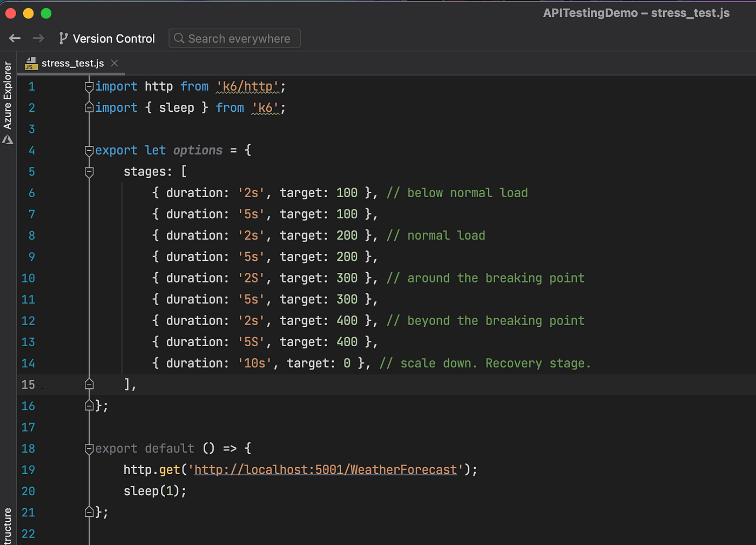Click the options variable name
756x545 pixels.
(198, 150)
